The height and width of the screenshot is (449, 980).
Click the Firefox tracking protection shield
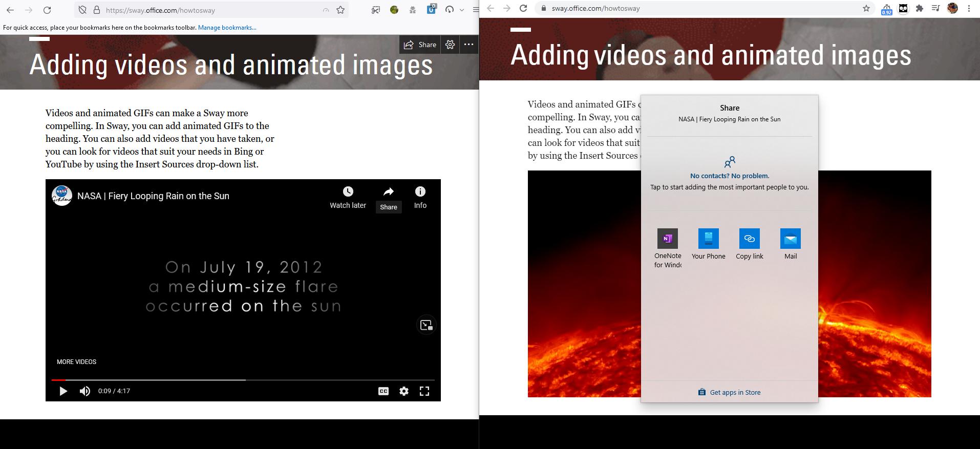coord(82,10)
